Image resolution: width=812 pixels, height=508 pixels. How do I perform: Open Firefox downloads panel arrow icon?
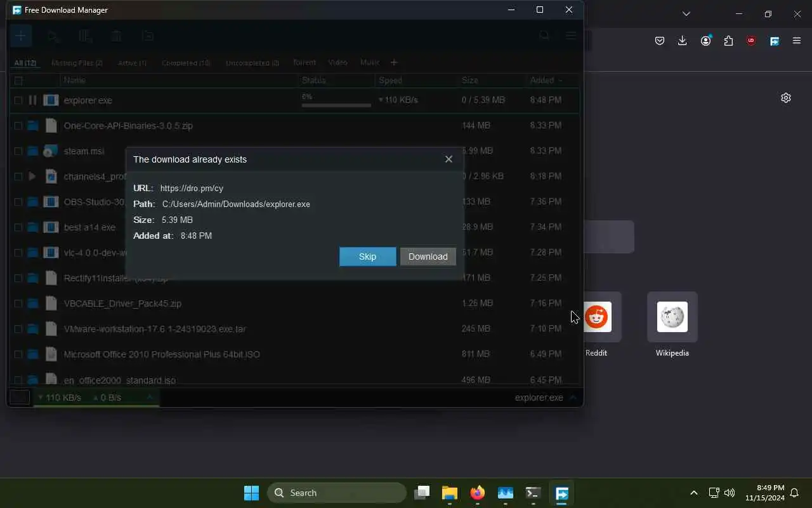pyautogui.click(x=683, y=41)
